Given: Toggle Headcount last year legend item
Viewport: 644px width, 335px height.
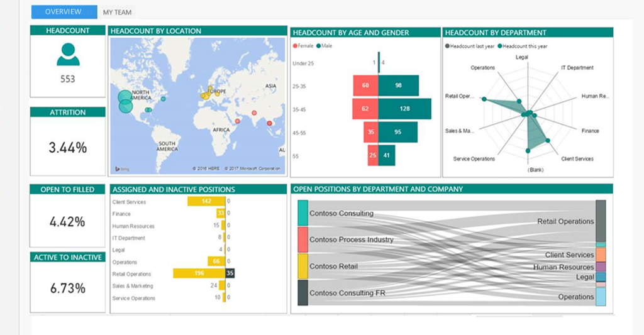Looking at the screenshot, I should [x=469, y=47].
